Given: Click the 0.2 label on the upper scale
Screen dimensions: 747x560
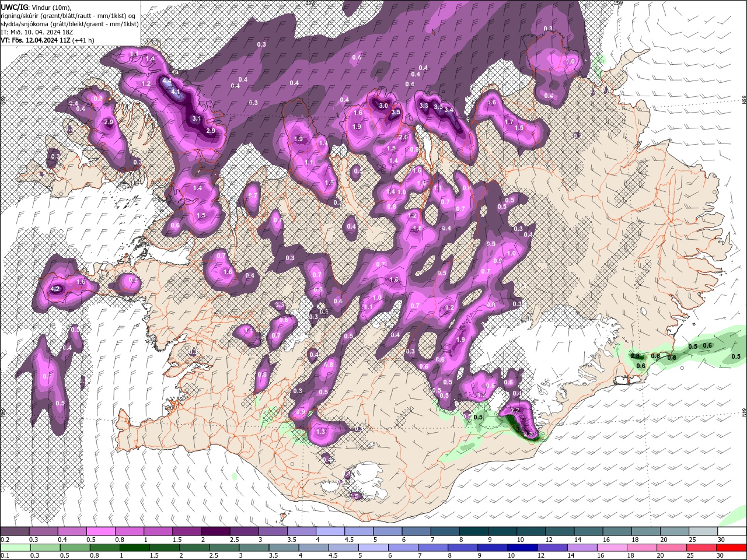Looking at the screenshot, I should click(x=5, y=540).
